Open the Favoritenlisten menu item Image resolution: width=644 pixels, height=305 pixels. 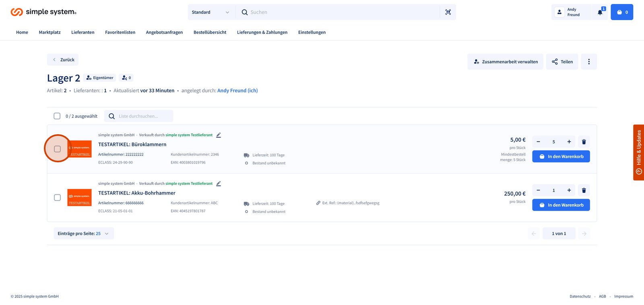coord(120,32)
